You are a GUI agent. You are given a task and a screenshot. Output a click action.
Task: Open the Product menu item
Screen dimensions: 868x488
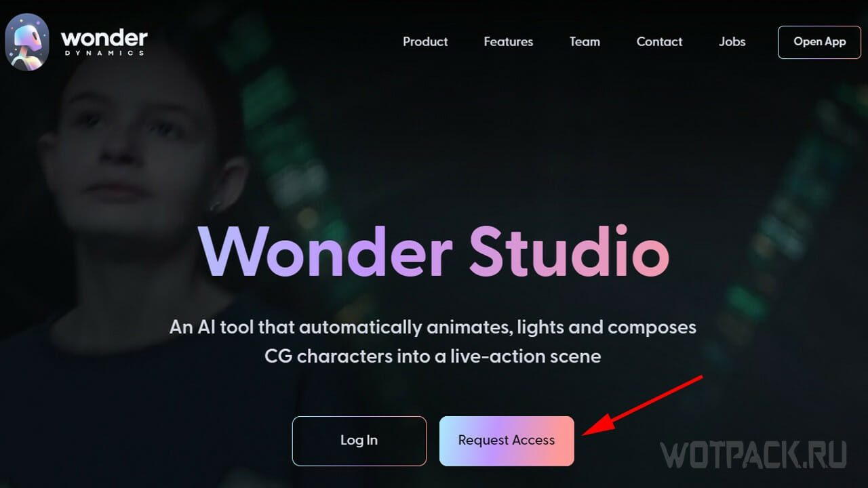(x=425, y=41)
